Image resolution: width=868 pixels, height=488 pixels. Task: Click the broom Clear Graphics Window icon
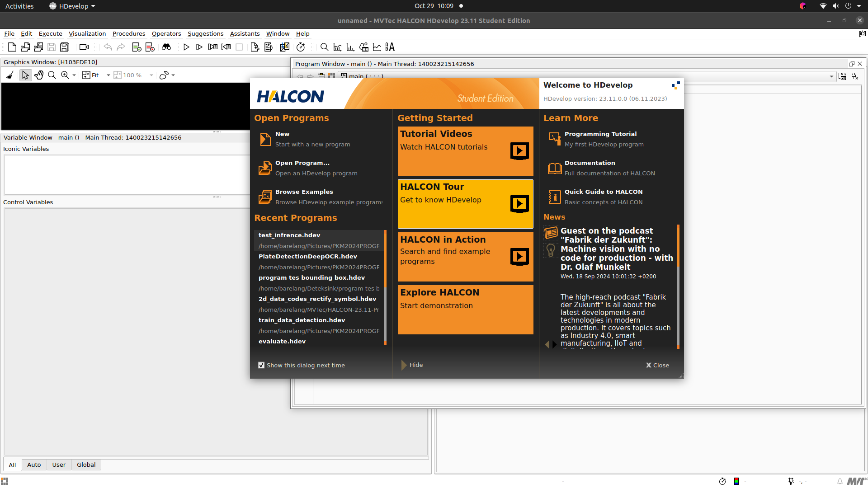click(x=9, y=75)
